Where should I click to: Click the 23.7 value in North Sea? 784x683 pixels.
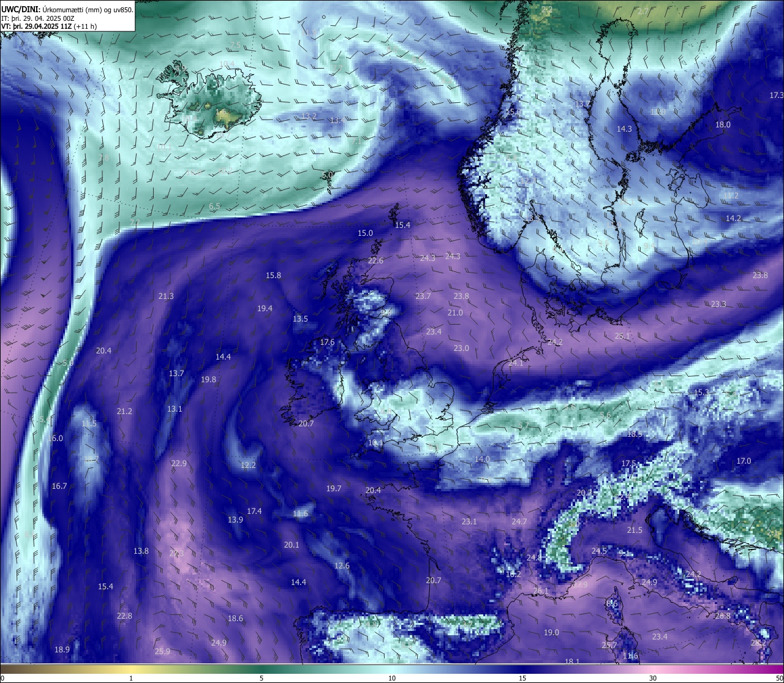(x=423, y=296)
